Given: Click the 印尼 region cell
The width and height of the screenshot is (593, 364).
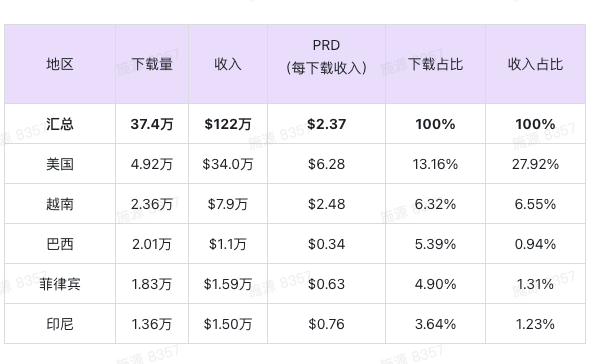Looking at the screenshot, I should tap(60, 324).
